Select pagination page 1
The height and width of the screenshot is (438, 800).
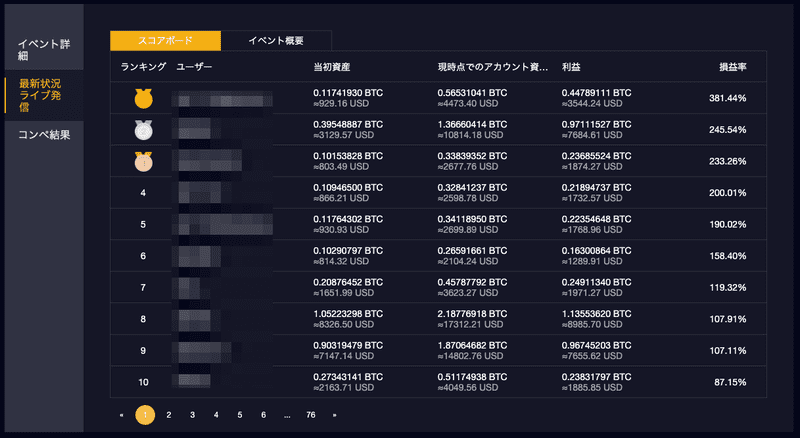point(145,415)
